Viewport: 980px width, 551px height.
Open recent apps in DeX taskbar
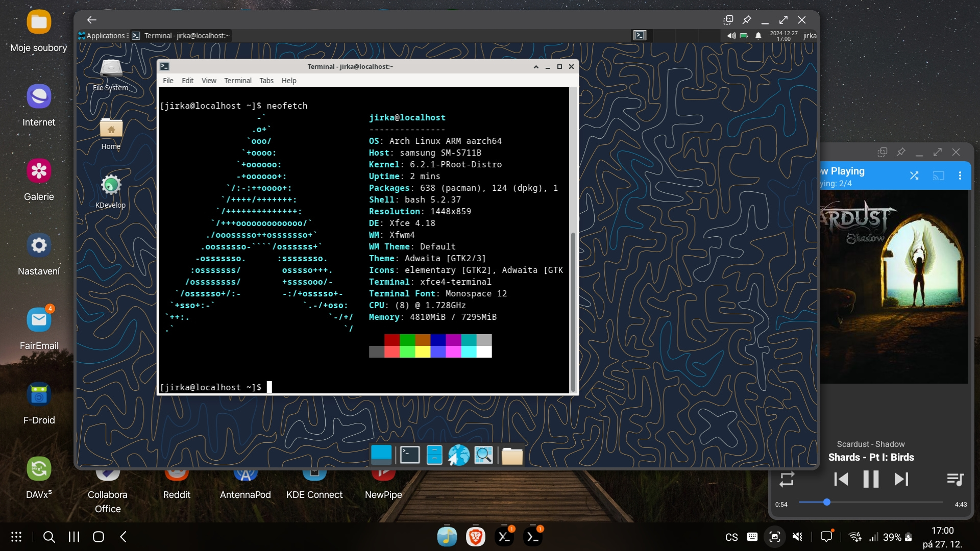click(x=74, y=537)
